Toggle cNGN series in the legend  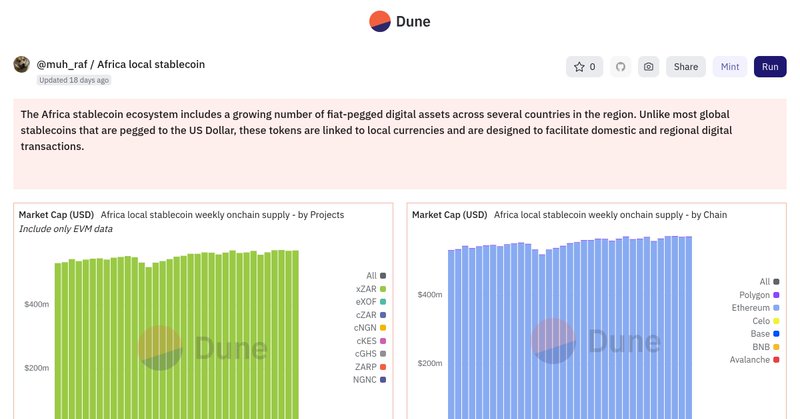(370, 328)
